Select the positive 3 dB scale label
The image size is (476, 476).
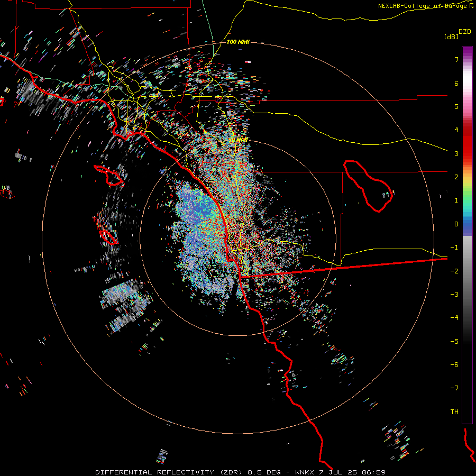(456, 153)
